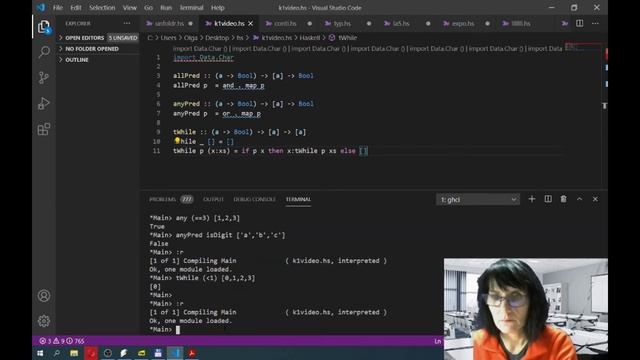Click info count 765 in status bar

[x=76, y=341]
